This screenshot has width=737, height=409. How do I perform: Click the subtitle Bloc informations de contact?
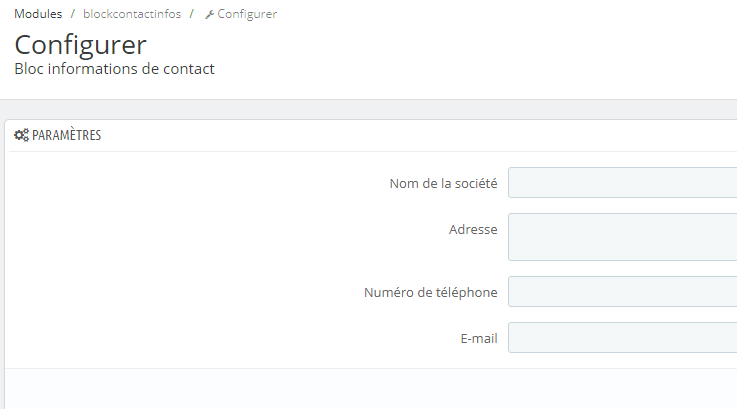pos(114,69)
